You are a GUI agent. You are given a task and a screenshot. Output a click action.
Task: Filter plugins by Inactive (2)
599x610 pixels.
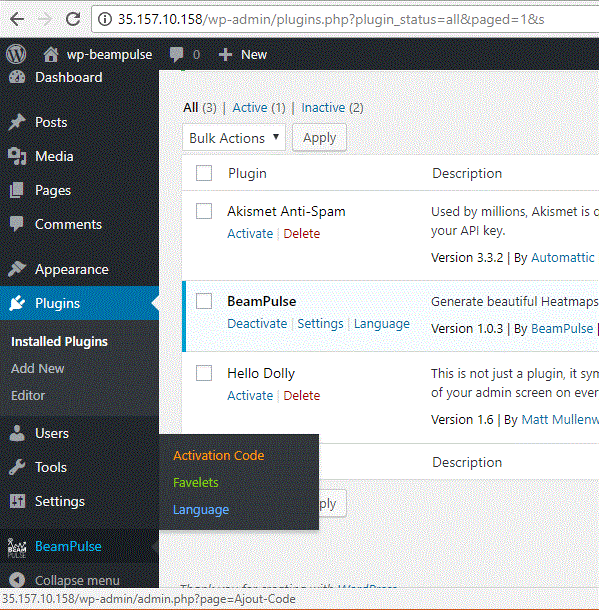[332, 107]
